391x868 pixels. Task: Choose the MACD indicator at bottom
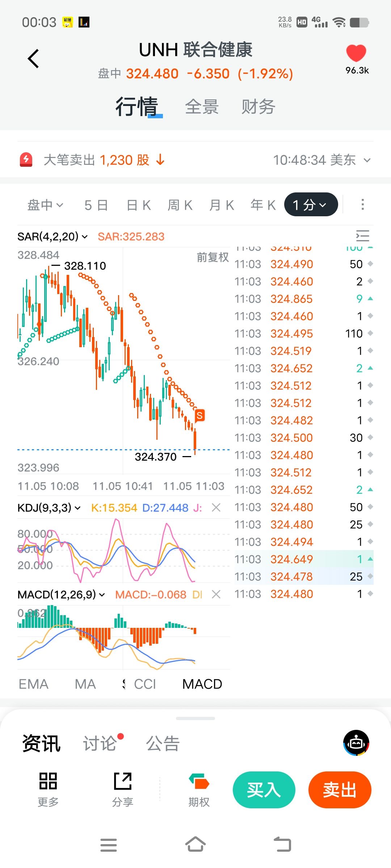pos(202,684)
